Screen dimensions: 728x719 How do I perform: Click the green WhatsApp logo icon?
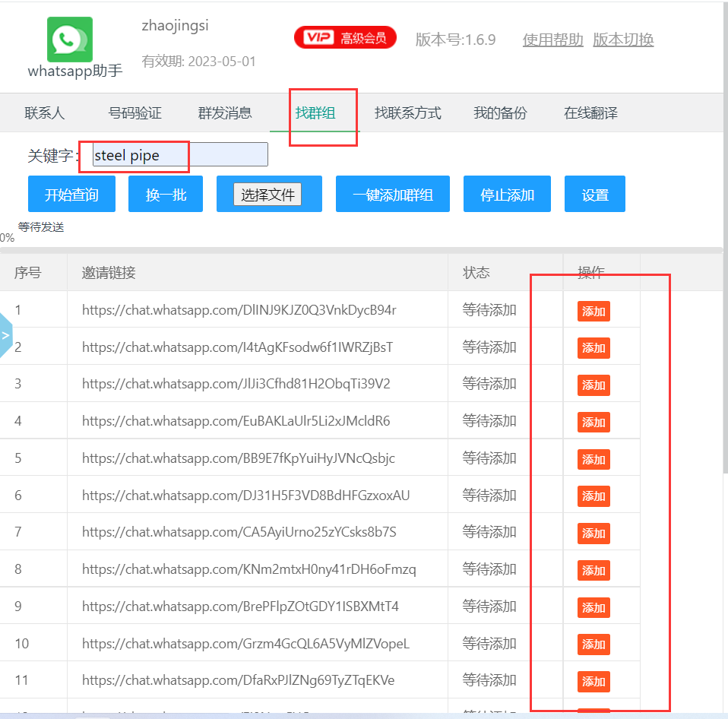point(70,40)
